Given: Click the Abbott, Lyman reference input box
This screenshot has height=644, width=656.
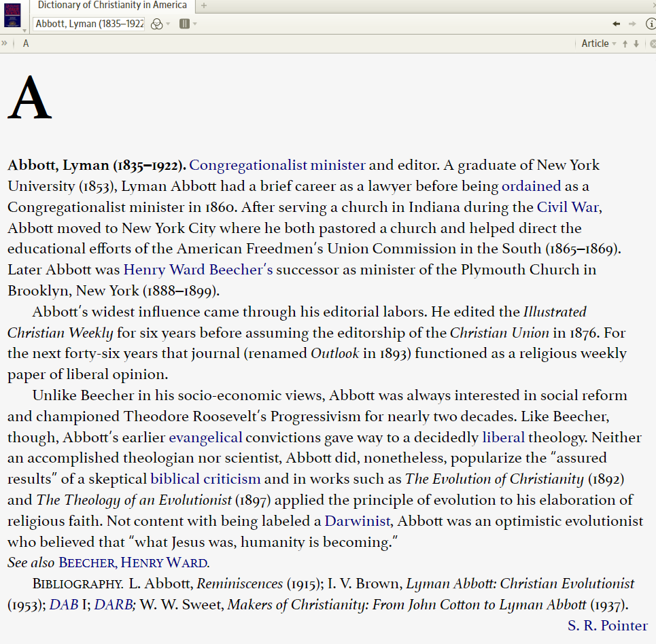Looking at the screenshot, I should [x=89, y=24].
